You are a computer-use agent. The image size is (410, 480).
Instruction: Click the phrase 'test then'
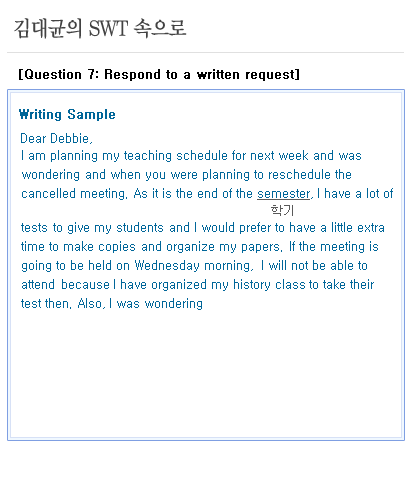coord(46,304)
